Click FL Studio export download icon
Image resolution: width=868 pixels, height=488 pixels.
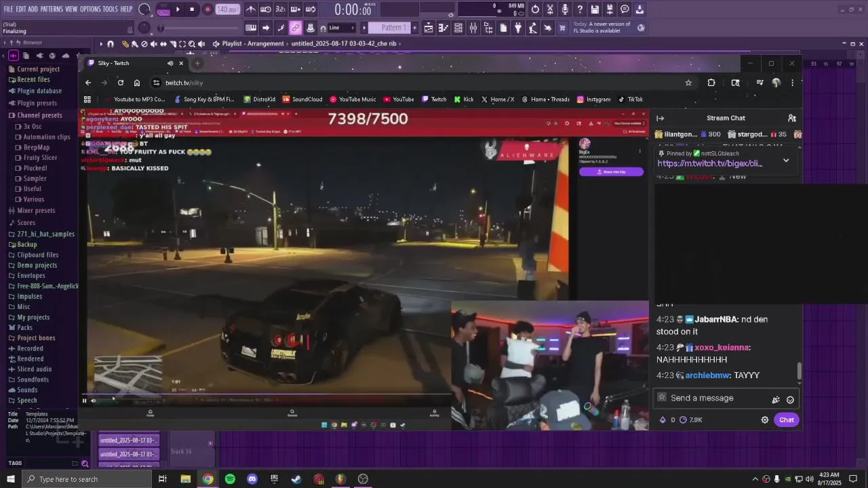(639, 9)
